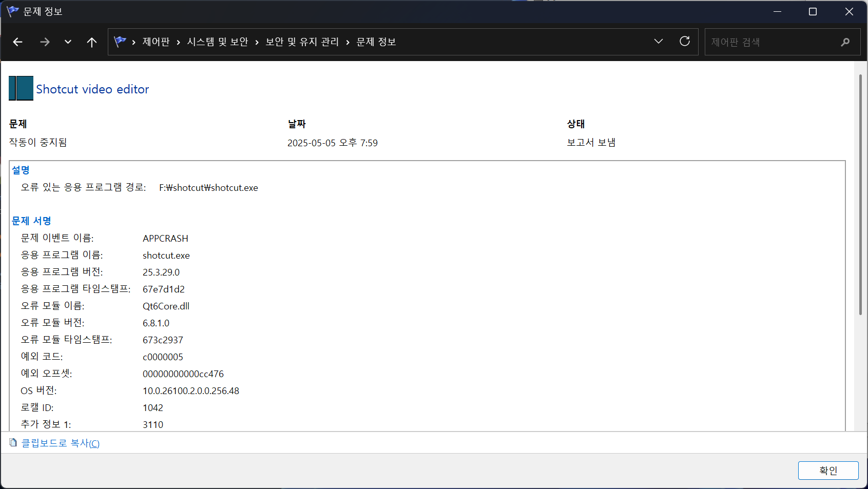Open 시스템 및 보안 breadcrumb
This screenshot has height=489, width=868.
pos(218,42)
